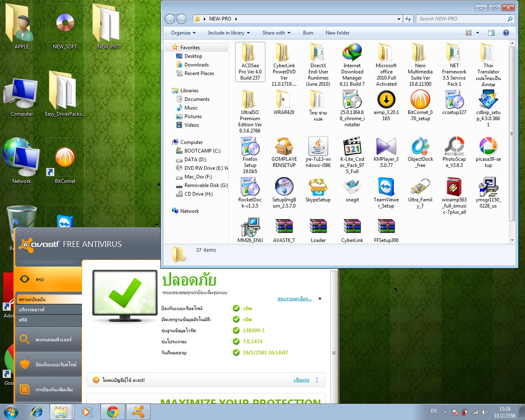Select the AVAST6_7 archive file
This screenshot has width=525, height=420.
click(x=284, y=230)
